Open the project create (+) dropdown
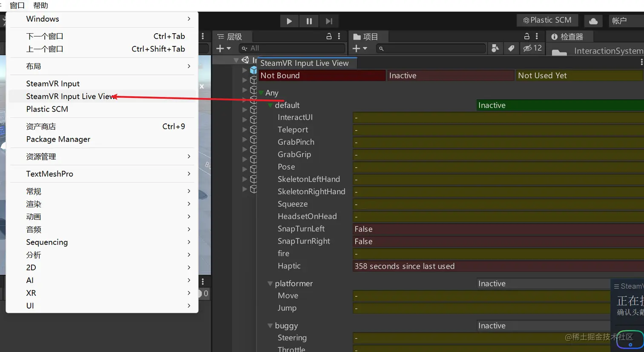Image resolution: width=644 pixels, height=352 pixels. [359, 49]
